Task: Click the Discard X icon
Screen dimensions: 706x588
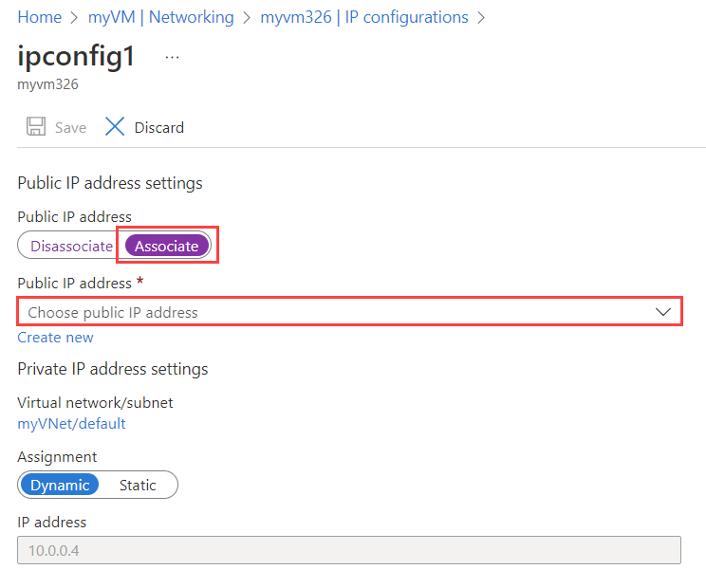Action: click(x=115, y=127)
